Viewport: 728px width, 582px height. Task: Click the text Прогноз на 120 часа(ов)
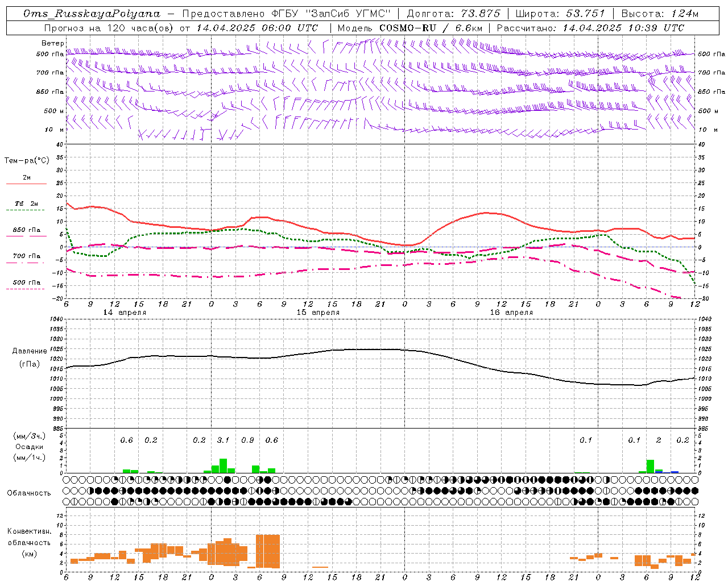click(109, 28)
